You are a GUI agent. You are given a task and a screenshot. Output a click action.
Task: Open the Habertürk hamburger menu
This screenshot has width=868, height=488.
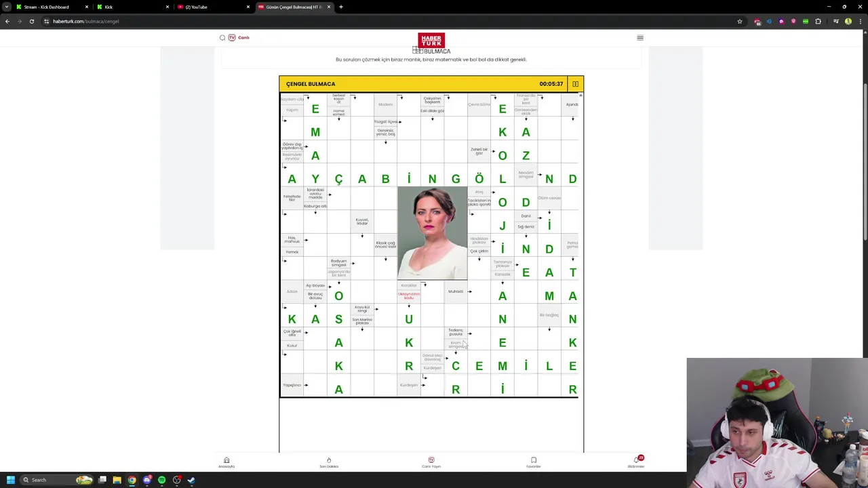coord(640,38)
